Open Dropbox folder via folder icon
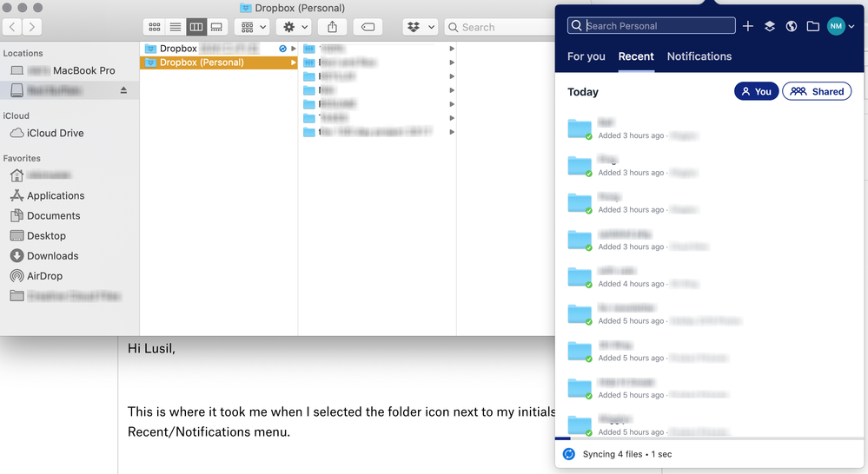Image resolution: width=868 pixels, height=474 pixels. [812, 26]
